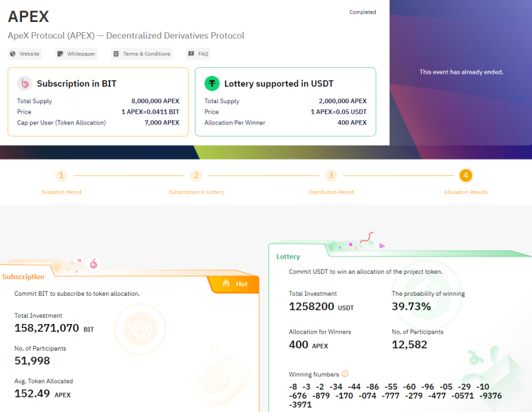Click the 7,000 APEX cap per user value
This screenshot has width=532, height=412.
[162, 122]
